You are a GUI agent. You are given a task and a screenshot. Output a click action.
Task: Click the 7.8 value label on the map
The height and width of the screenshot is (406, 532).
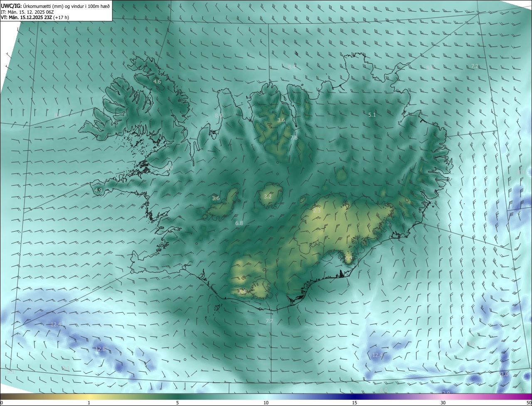click(x=294, y=137)
